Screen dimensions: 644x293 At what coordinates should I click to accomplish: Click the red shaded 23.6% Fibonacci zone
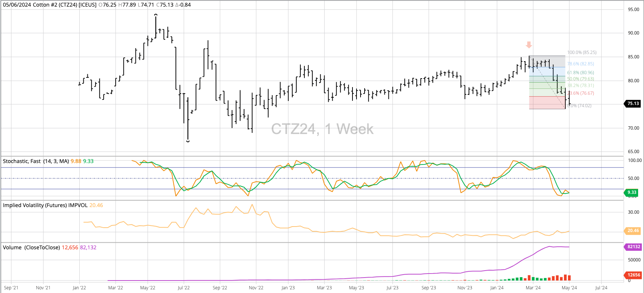tap(547, 103)
